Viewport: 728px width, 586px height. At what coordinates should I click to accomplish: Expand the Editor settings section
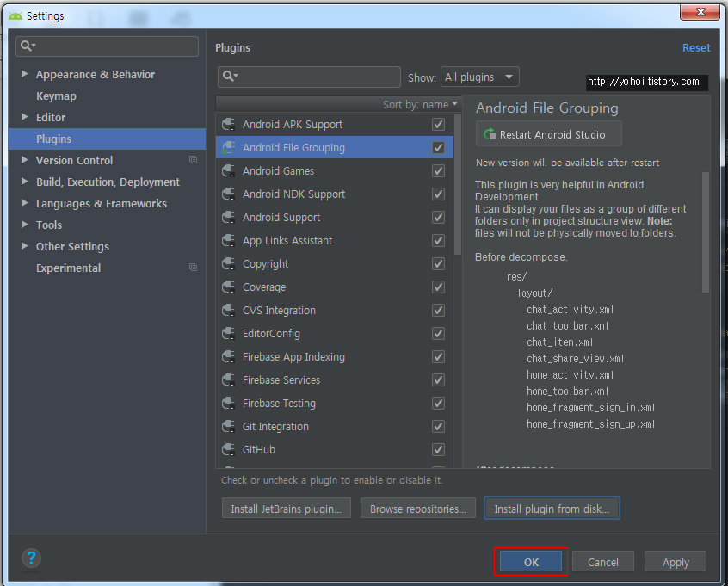(x=25, y=117)
